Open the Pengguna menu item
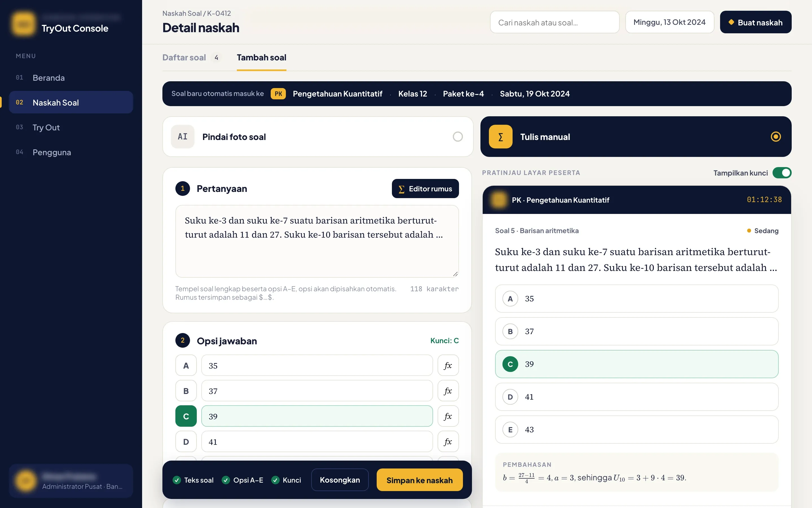 click(71, 152)
